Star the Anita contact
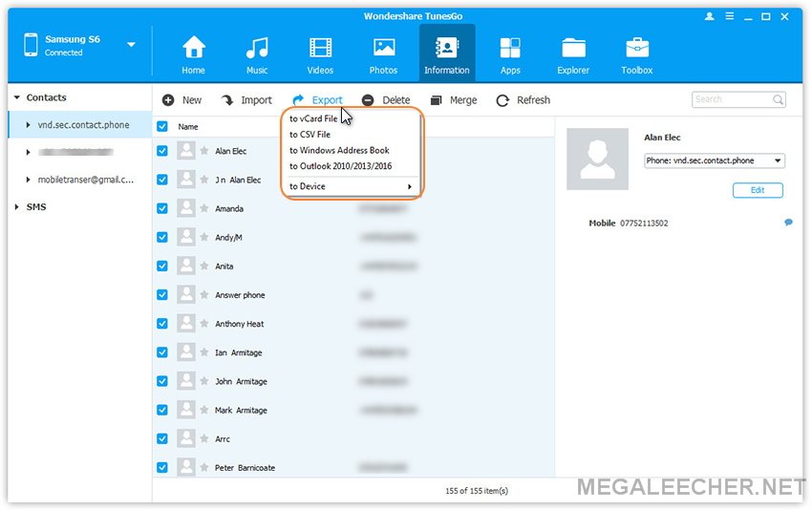Viewport: 812px width, 511px height. coord(204,266)
